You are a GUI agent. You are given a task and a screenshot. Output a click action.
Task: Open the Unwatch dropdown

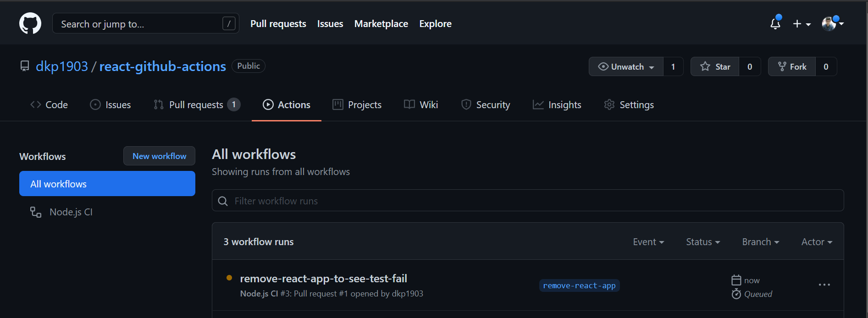(x=626, y=66)
